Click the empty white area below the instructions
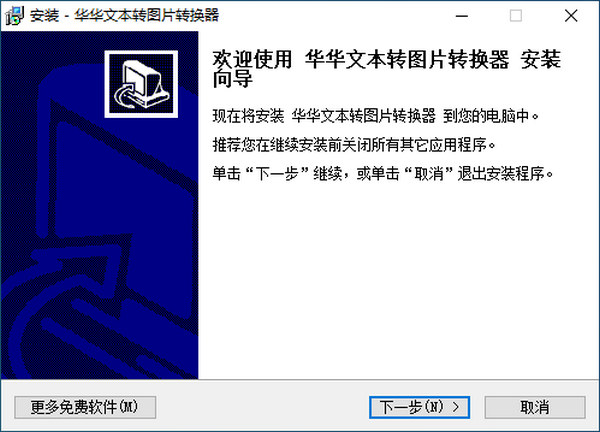This screenshot has width=600, height=432. tap(399, 281)
